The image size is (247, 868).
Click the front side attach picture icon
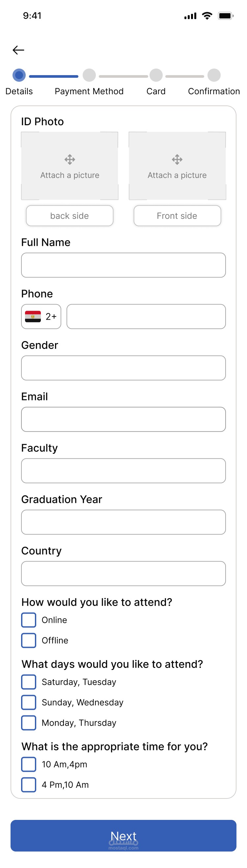(177, 159)
